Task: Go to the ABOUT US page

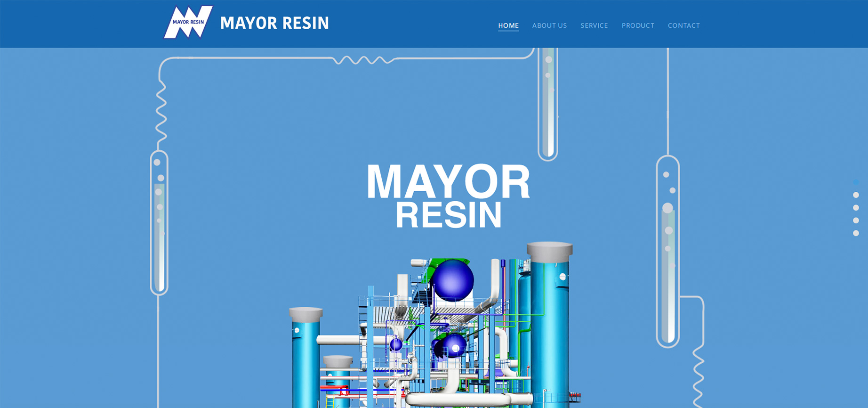Action: pyautogui.click(x=549, y=25)
